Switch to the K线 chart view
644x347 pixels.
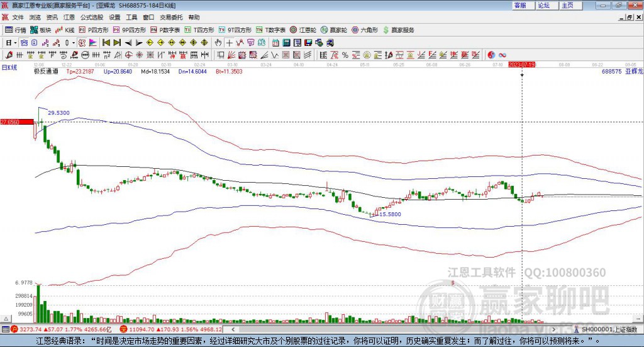pyautogui.click(x=65, y=30)
